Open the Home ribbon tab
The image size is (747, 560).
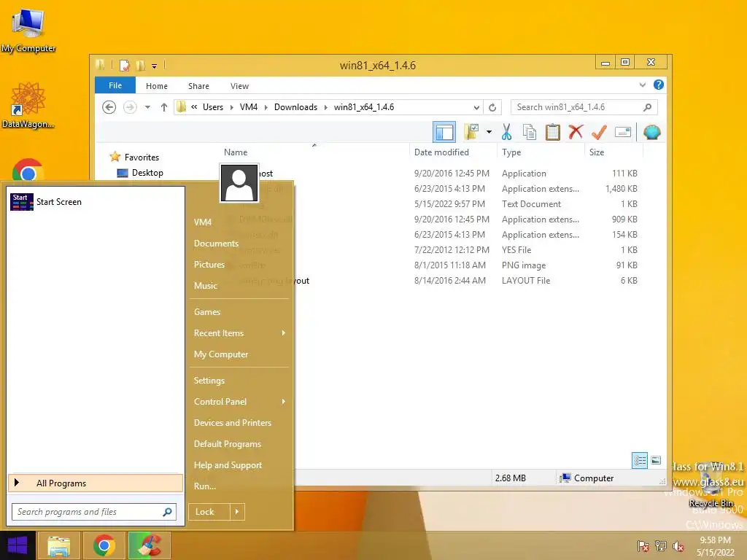157,86
